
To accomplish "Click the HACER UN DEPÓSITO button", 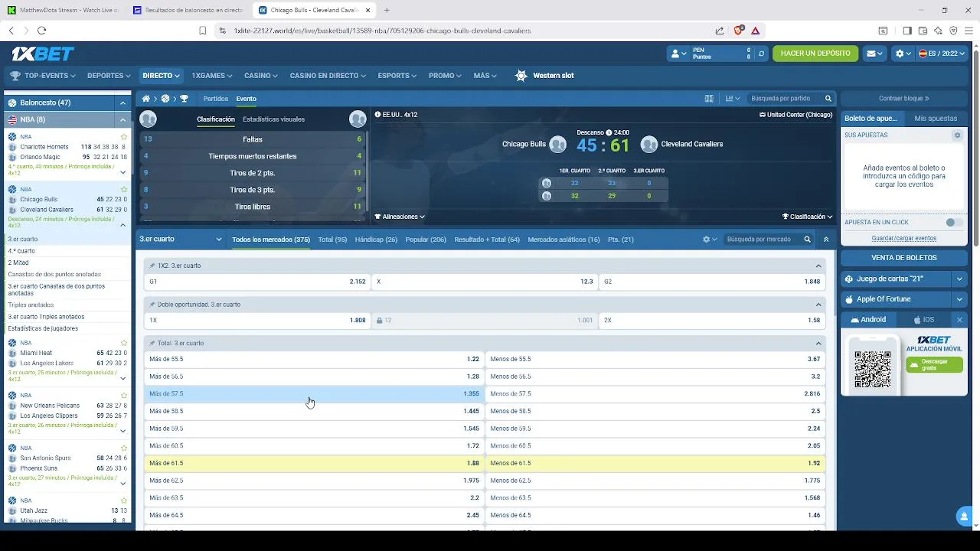I will point(815,54).
